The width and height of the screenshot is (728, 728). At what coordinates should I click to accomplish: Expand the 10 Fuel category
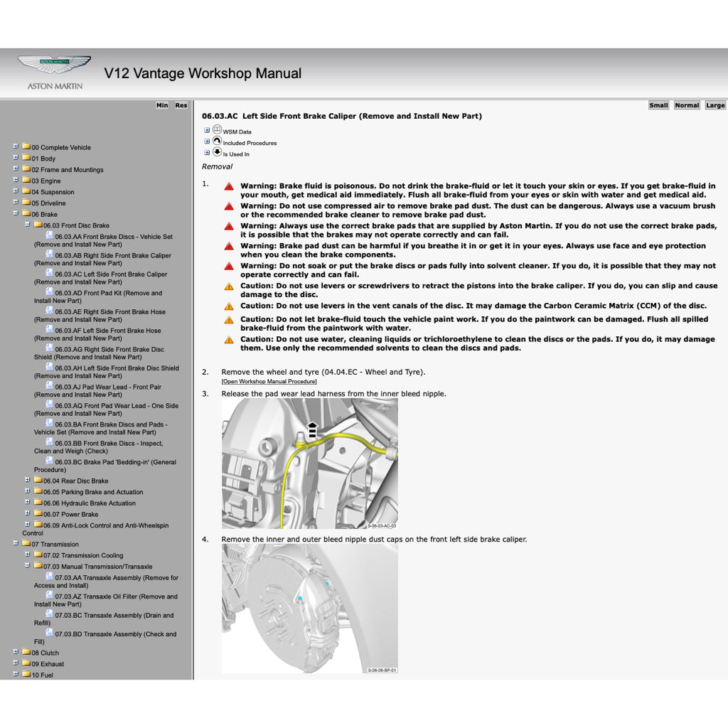pyautogui.click(x=15, y=675)
